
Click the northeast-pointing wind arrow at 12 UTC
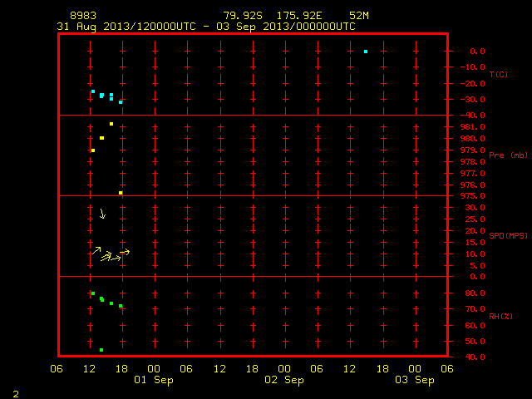click(96, 250)
